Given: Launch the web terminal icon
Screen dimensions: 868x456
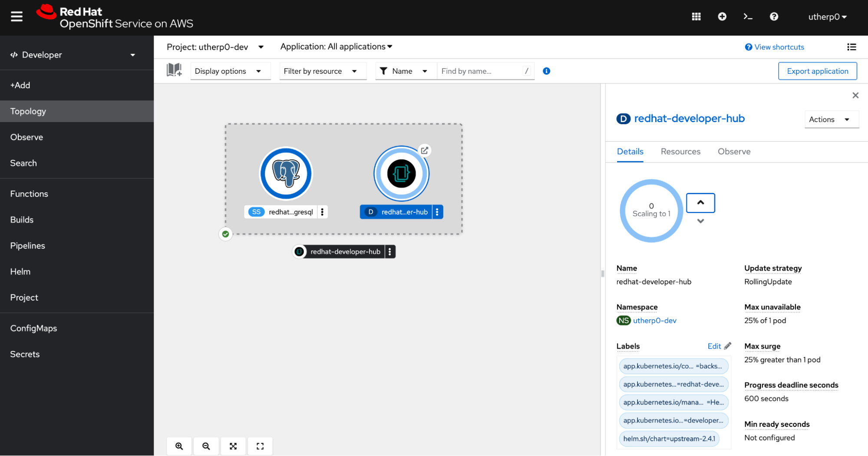Looking at the screenshot, I should (x=748, y=17).
